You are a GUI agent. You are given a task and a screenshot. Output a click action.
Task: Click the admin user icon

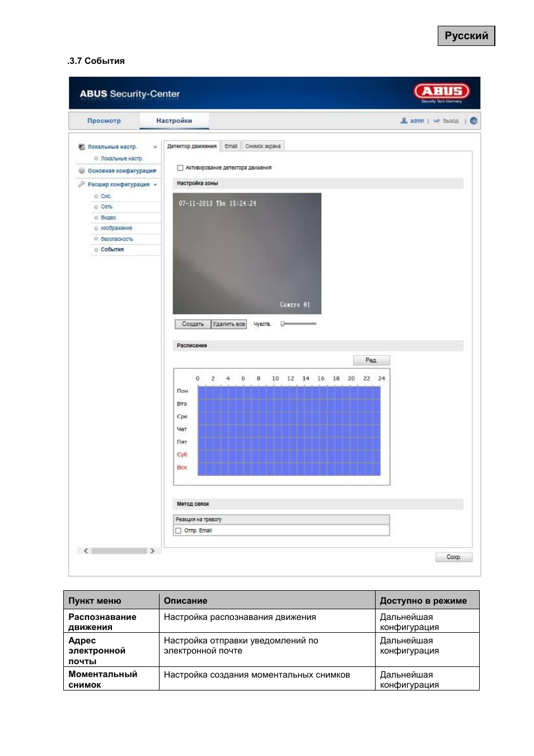pos(404,120)
